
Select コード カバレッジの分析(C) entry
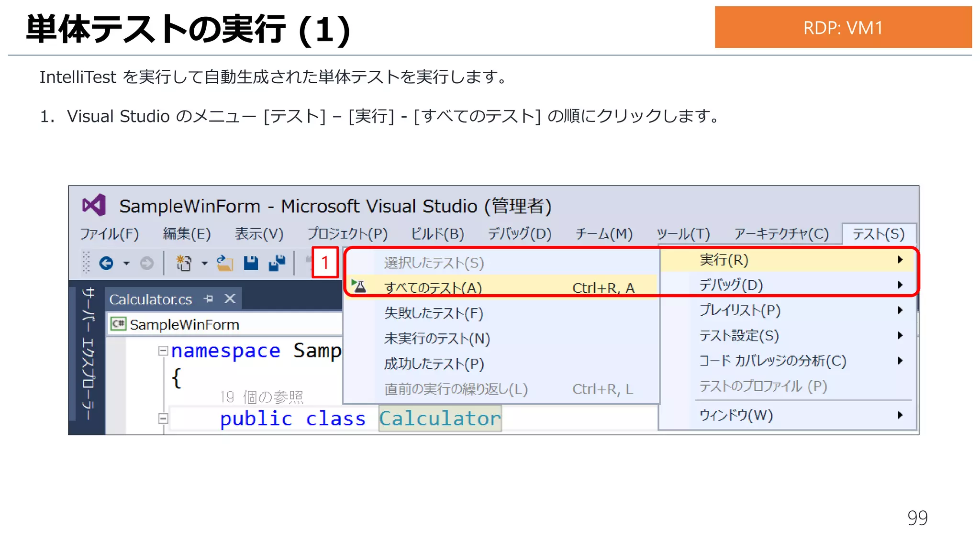click(x=788, y=361)
